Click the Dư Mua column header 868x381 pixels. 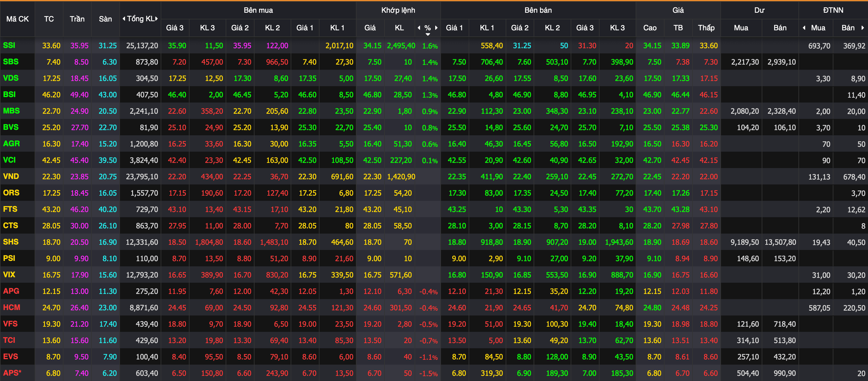coord(741,28)
